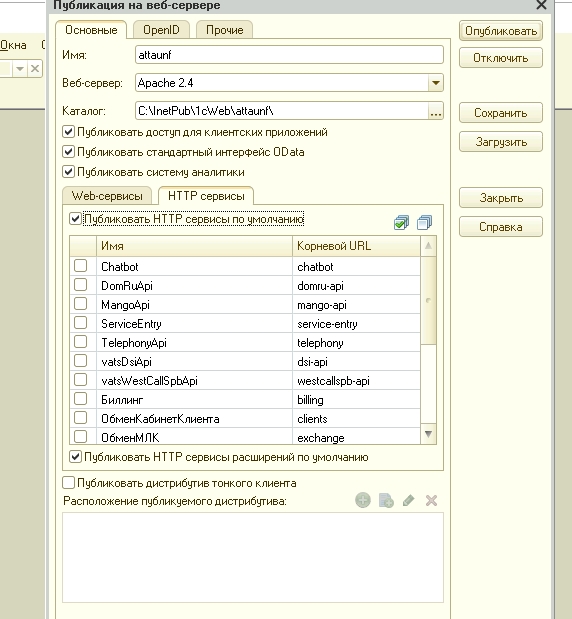Check the ServiceEntry service checkbox
Image resolution: width=572 pixels, height=619 pixels.
tap(81, 323)
